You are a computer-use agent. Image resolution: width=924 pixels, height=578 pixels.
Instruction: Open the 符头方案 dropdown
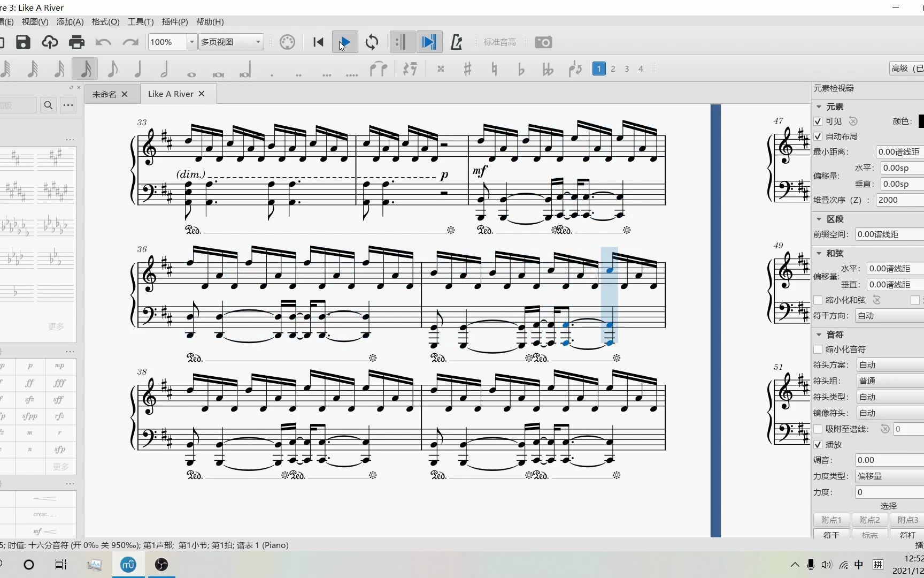click(889, 365)
